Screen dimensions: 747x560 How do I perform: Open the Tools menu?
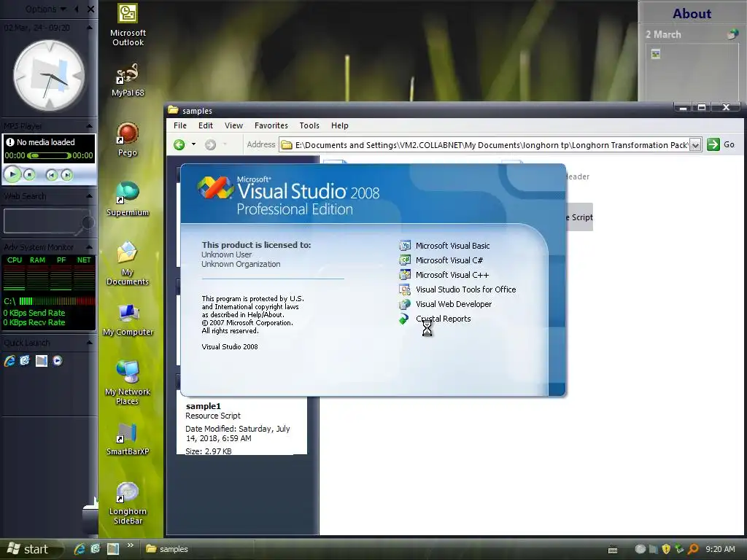(309, 125)
